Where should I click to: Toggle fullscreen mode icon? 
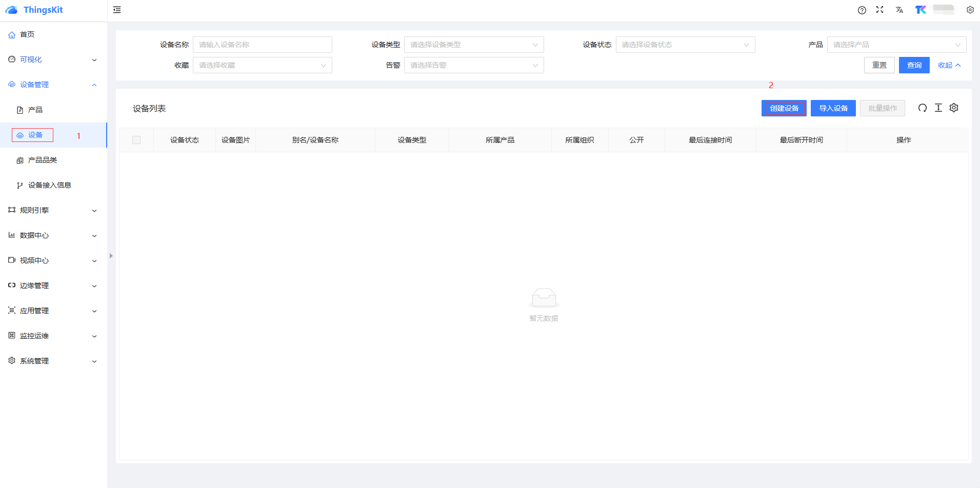click(x=880, y=10)
